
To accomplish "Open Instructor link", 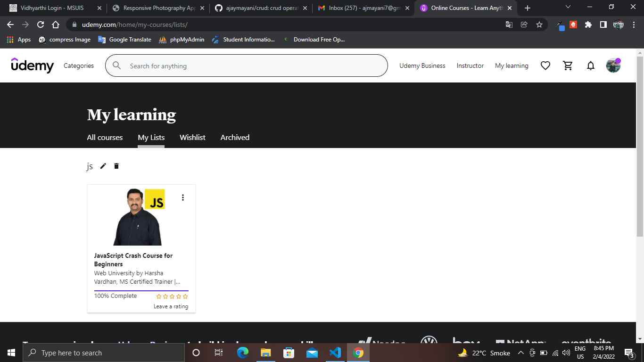I will click(470, 66).
